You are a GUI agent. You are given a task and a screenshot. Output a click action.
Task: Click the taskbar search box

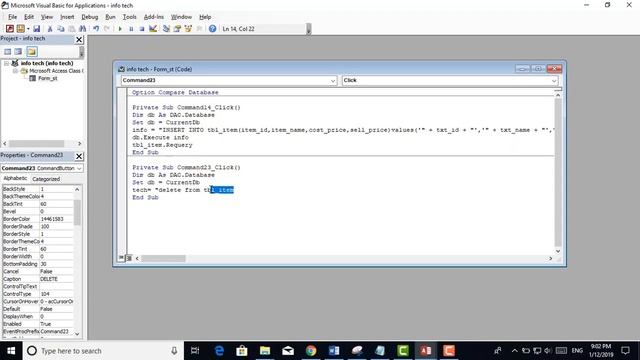click(x=104, y=351)
